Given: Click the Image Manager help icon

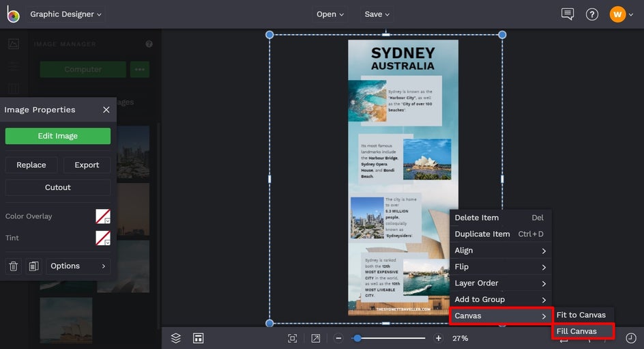Looking at the screenshot, I should [149, 44].
